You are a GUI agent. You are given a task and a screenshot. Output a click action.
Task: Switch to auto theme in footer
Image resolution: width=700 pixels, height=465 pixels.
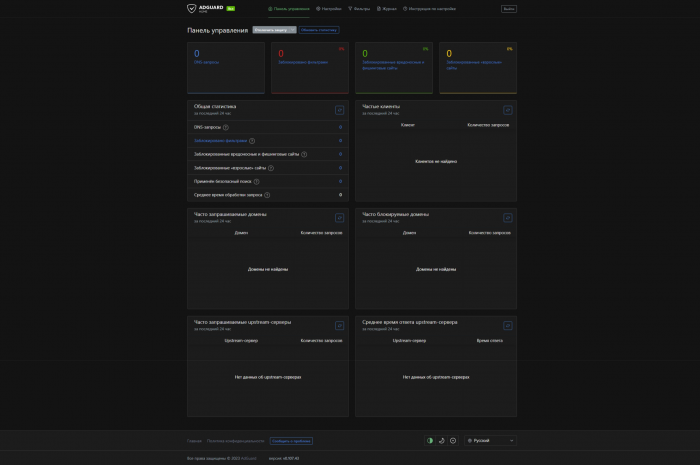pos(430,440)
